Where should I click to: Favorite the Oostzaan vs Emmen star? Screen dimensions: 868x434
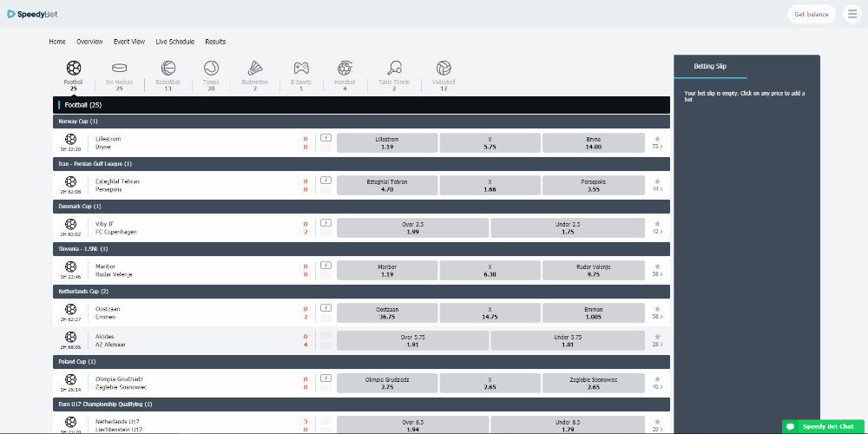pos(657,309)
